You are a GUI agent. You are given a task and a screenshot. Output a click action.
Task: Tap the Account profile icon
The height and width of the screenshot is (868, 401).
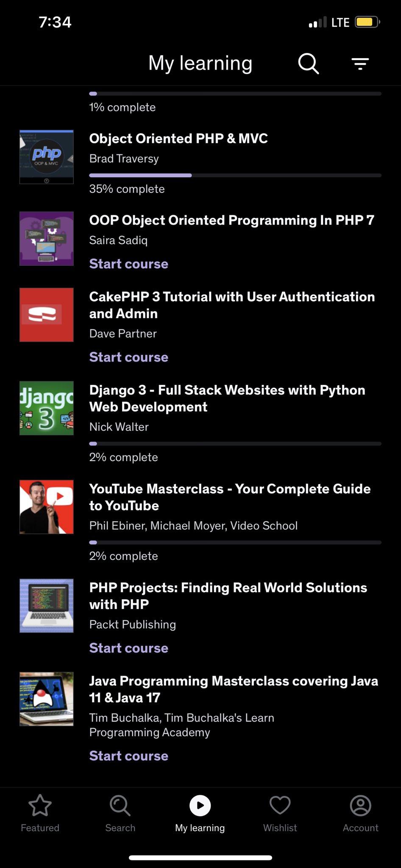[x=361, y=805]
